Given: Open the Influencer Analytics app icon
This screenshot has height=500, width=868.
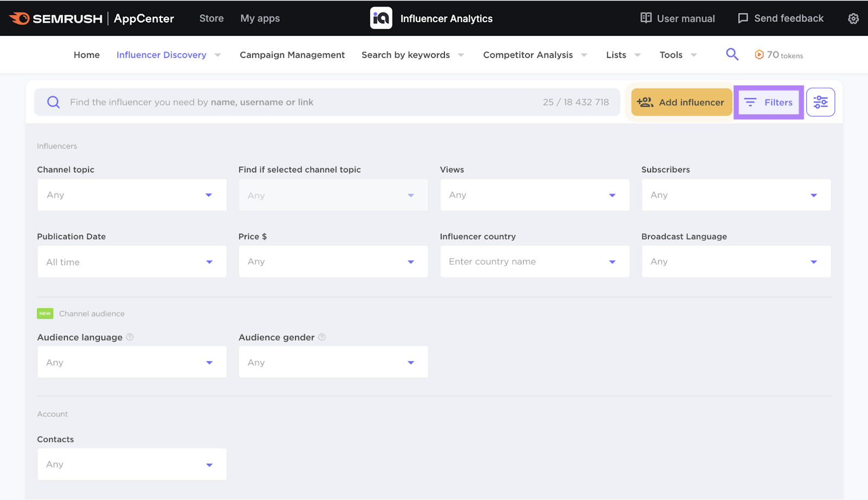Looking at the screenshot, I should (x=381, y=17).
